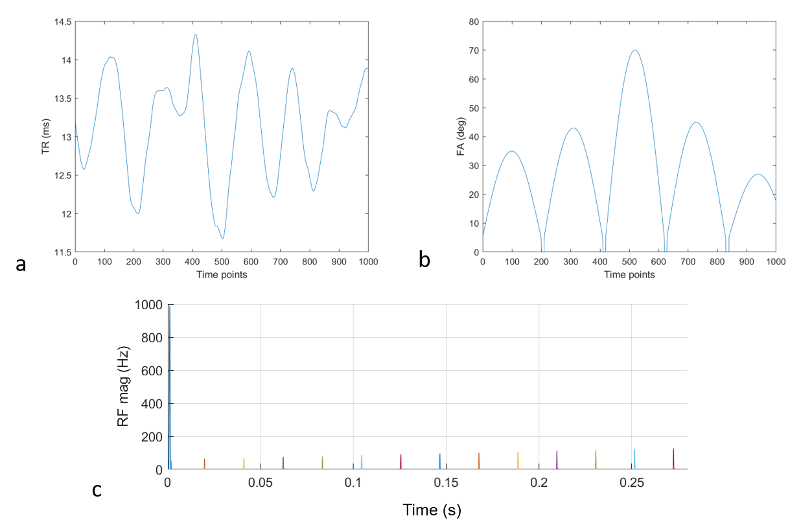Click the "RF mag (Hz)" axis label
The height and width of the screenshot is (529, 812).
point(124,386)
